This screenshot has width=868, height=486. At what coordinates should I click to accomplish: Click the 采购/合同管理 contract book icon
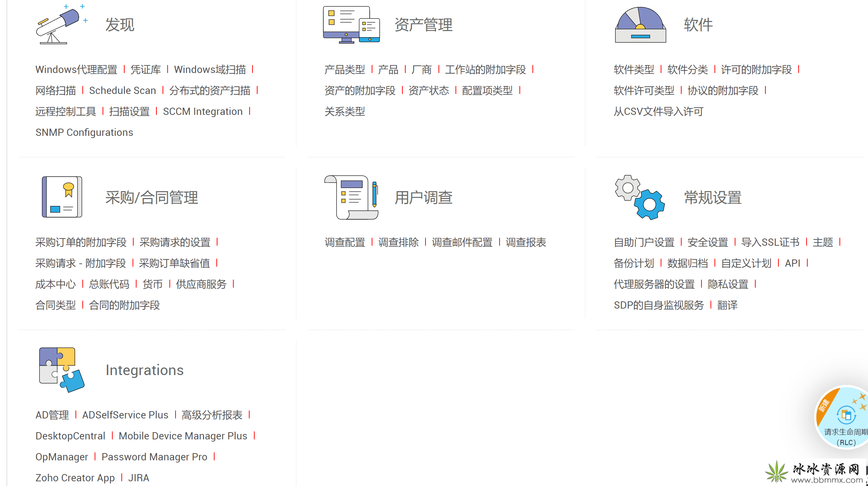coord(62,197)
